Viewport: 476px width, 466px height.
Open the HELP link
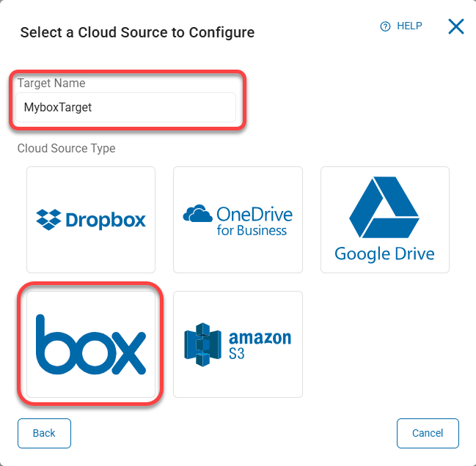pyautogui.click(x=409, y=26)
